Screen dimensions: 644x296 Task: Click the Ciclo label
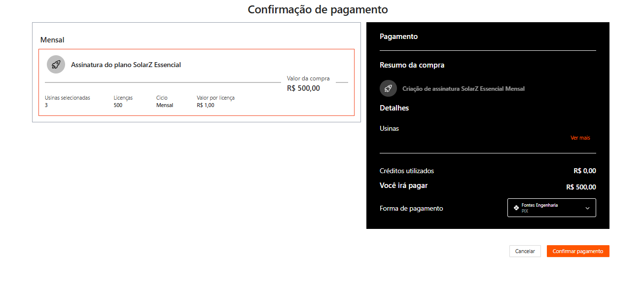pos(162,98)
